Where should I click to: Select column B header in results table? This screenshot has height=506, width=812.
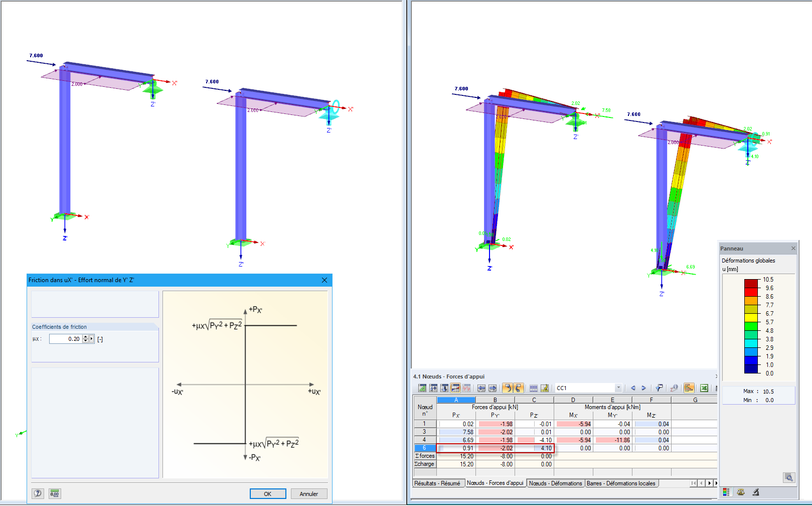(x=495, y=400)
